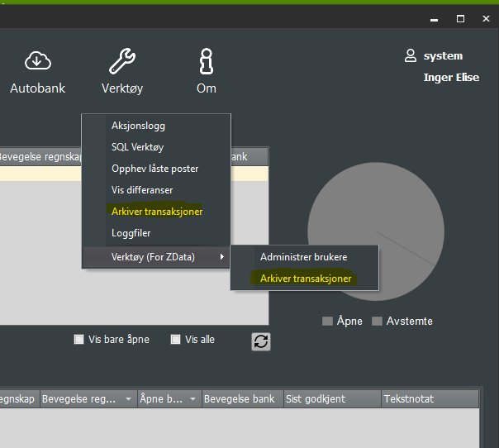Open Bevegelse reg... column filter dropdown
Image resolution: width=499 pixels, height=448 pixels.
click(x=128, y=399)
